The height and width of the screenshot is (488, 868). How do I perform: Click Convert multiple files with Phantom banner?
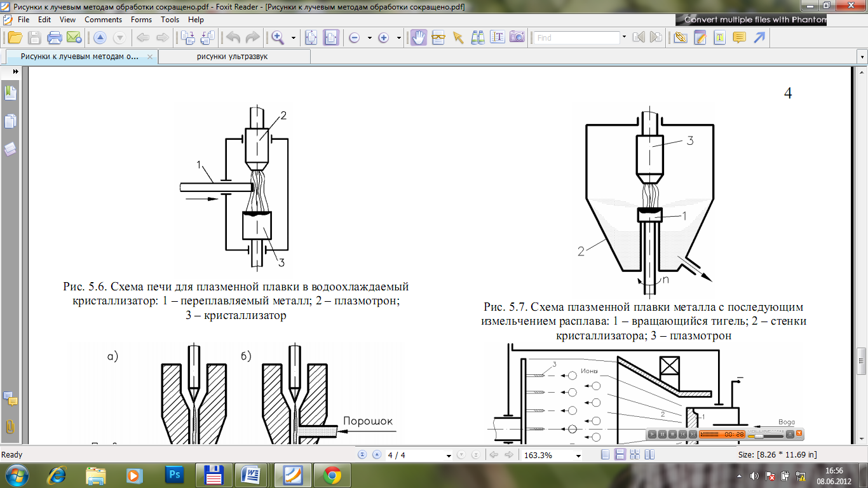click(x=752, y=20)
